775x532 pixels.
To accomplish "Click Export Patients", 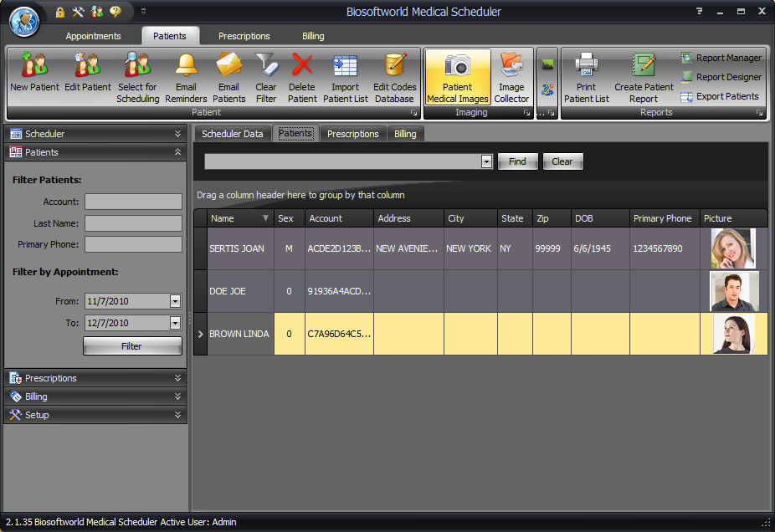I will [x=719, y=96].
